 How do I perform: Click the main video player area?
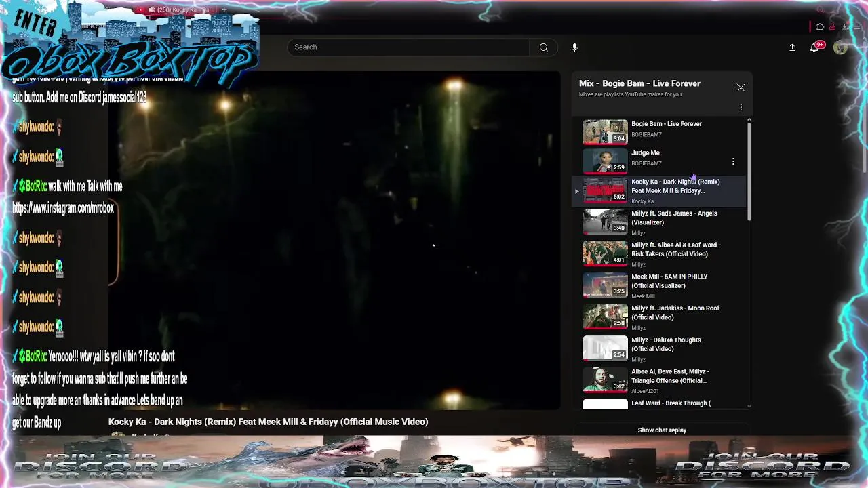click(x=336, y=241)
